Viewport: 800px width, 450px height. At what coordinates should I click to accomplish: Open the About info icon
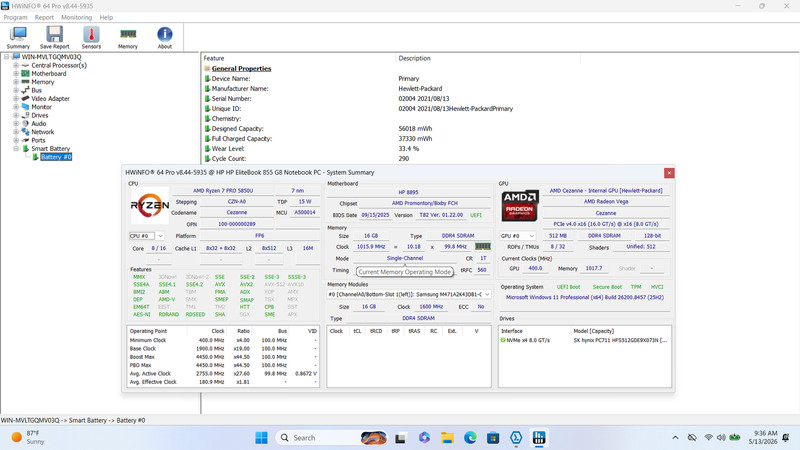coord(164,38)
